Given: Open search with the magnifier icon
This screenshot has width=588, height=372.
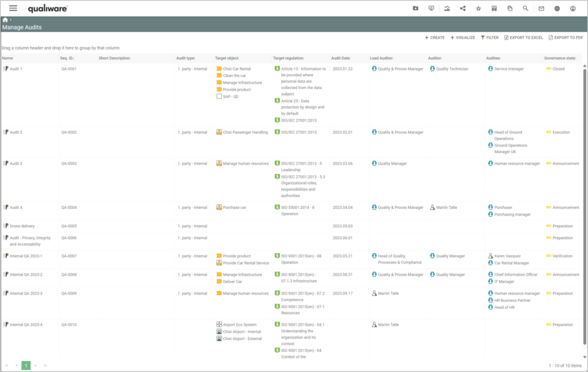Looking at the screenshot, I should (526, 8).
